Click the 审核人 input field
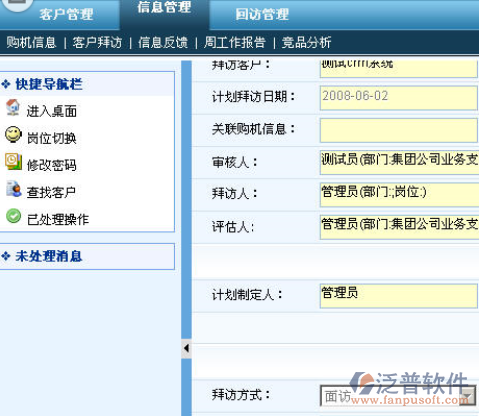Image resolution: width=479 pixels, height=416 pixels. [399, 162]
